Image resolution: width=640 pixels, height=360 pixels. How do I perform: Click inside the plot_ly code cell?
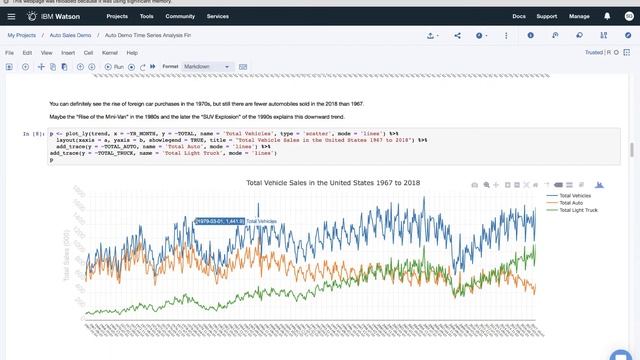click(x=334, y=147)
